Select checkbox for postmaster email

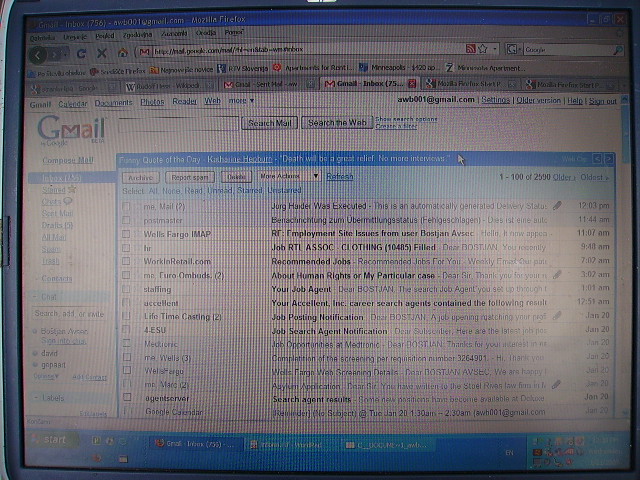[126, 220]
